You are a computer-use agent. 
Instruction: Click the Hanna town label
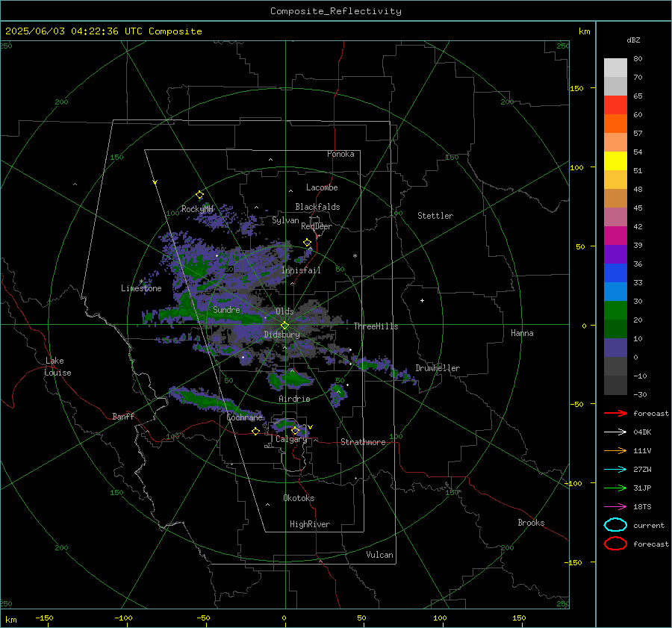click(x=522, y=333)
